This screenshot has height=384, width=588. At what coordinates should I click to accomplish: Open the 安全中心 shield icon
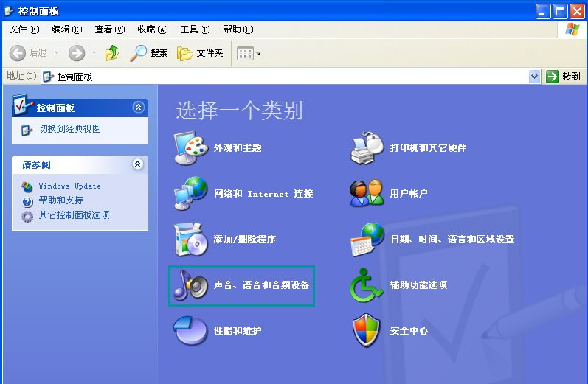click(x=367, y=330)
